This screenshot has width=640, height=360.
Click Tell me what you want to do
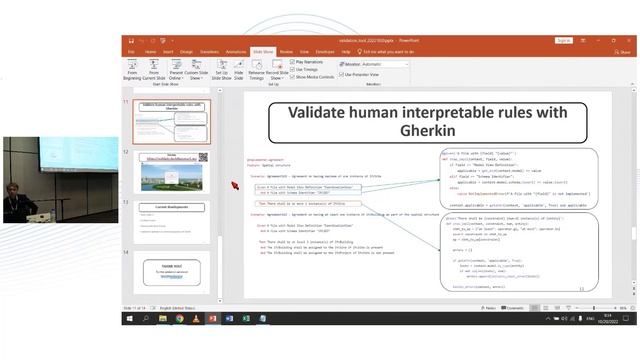[x=386, y=52]
